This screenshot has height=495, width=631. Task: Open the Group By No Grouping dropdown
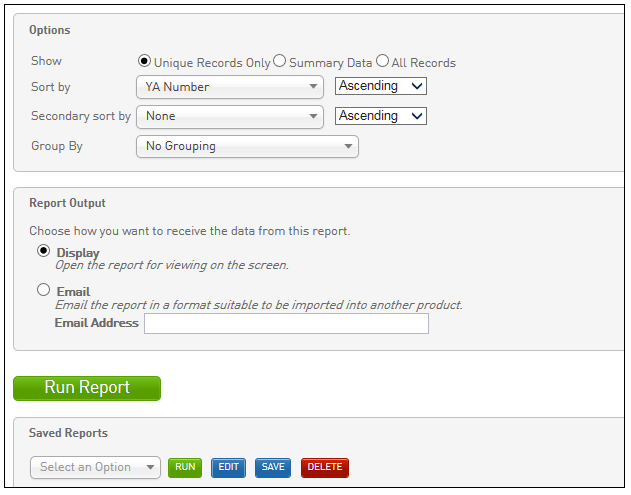[247, 146]
